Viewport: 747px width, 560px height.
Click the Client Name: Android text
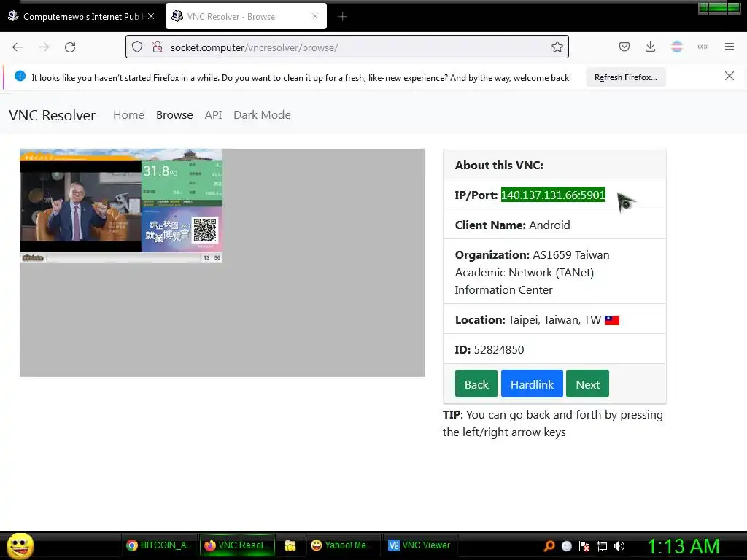tap(512, 225)
